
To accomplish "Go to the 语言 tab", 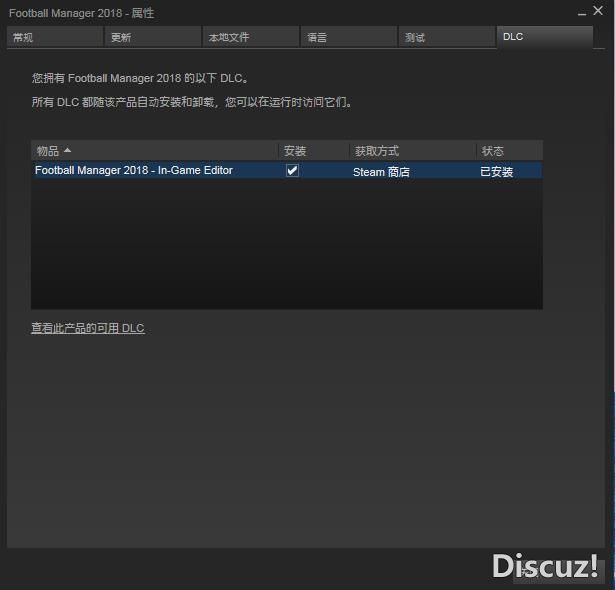I will [349, 37].
